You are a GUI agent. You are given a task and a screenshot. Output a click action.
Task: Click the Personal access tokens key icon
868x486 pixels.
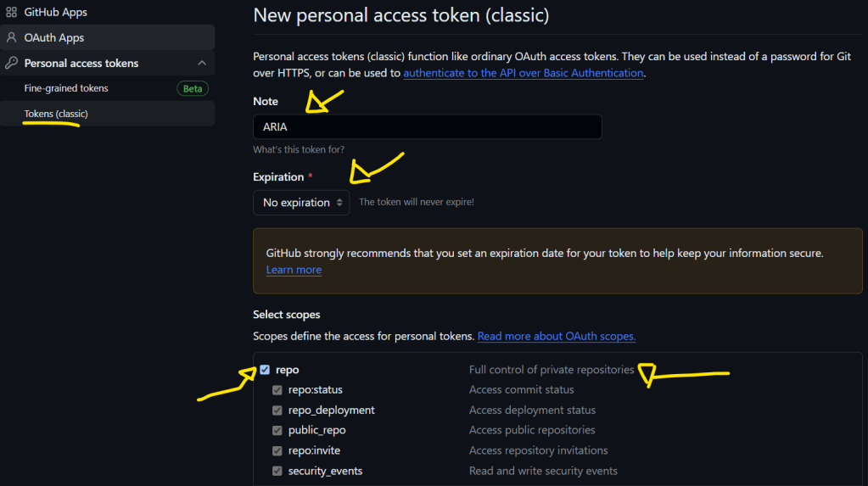(x=11, y=64)
